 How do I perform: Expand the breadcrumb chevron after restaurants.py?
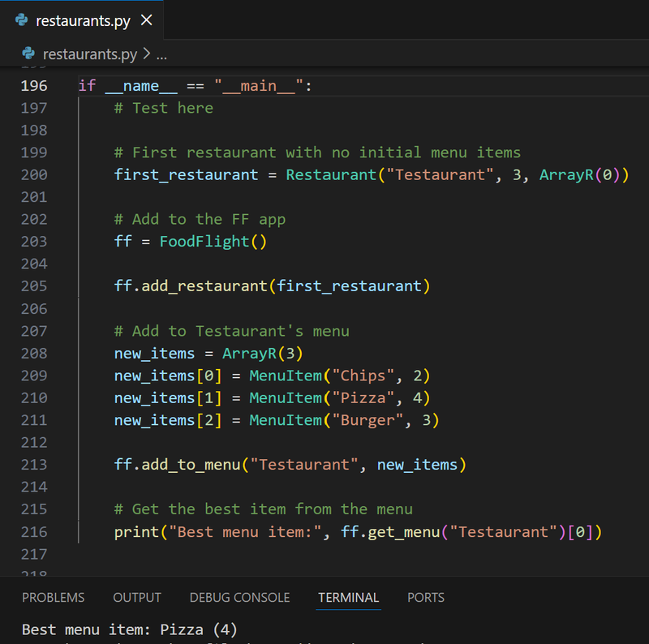tap(146, 54)
